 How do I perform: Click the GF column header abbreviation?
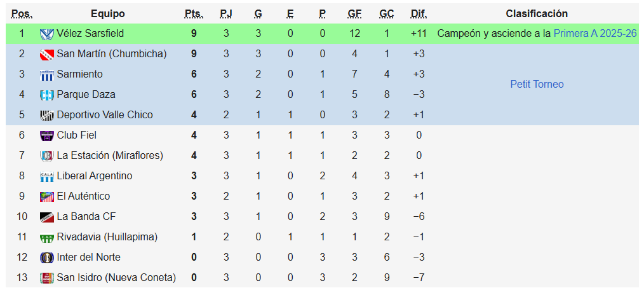tap(354, 14)
